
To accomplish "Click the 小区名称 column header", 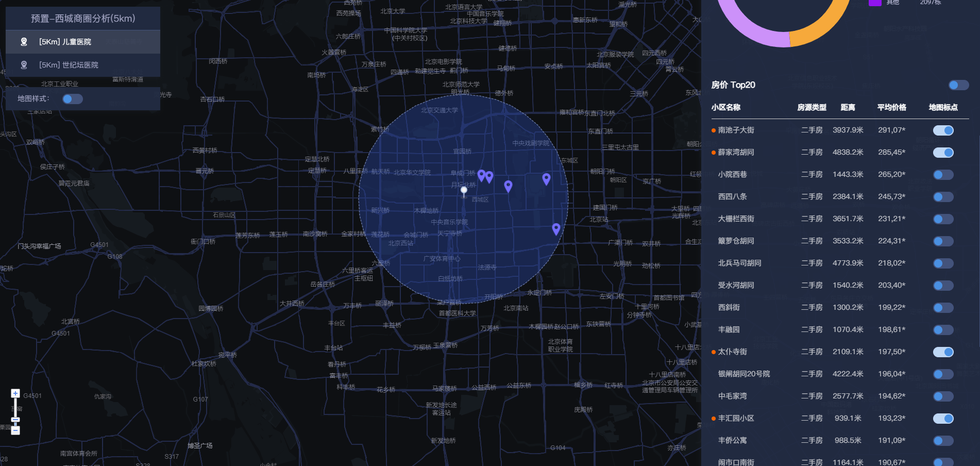I will (725, 107).
